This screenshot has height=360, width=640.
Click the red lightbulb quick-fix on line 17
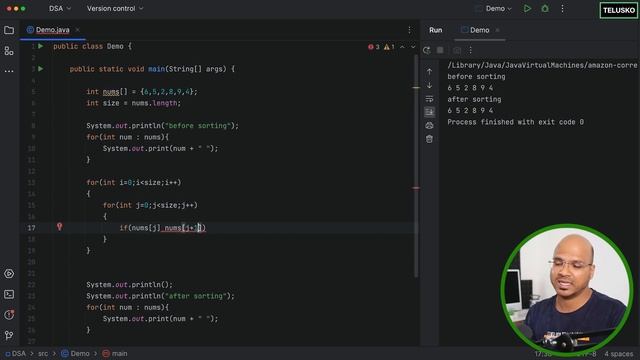(x=60, y=227)
